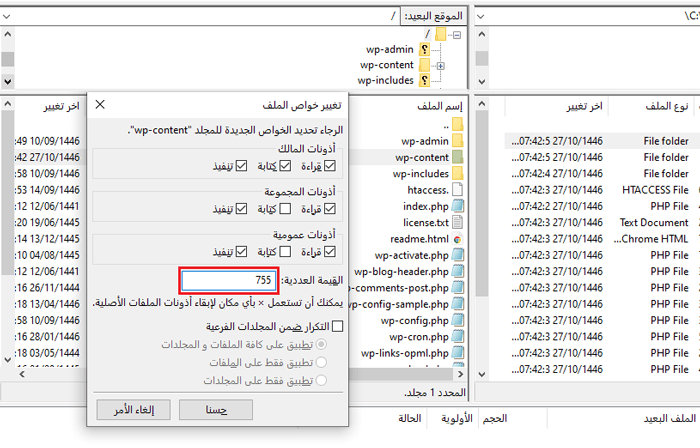700x448 pixels.
Task: Click the readme.html Chrome icon
Action: tap(458, 239)
